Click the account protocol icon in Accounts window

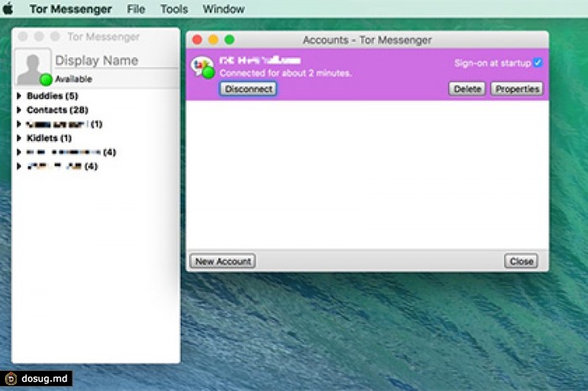pos(202,67)
